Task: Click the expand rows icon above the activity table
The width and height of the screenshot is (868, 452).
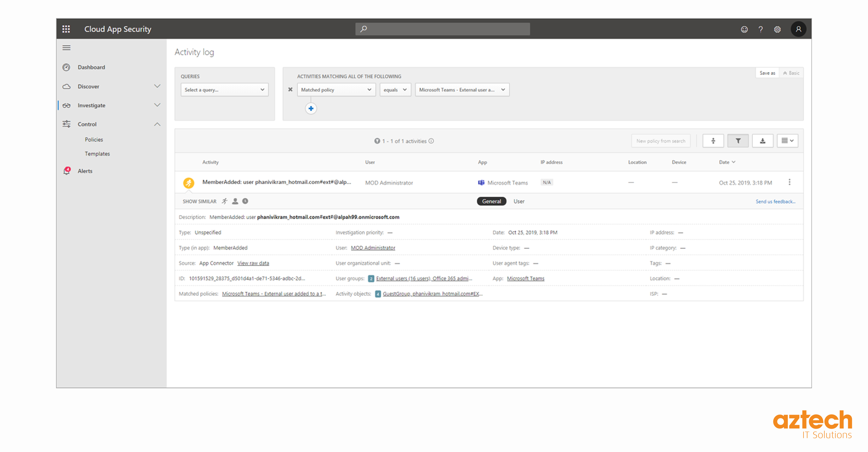Action: tap(713, 141)
